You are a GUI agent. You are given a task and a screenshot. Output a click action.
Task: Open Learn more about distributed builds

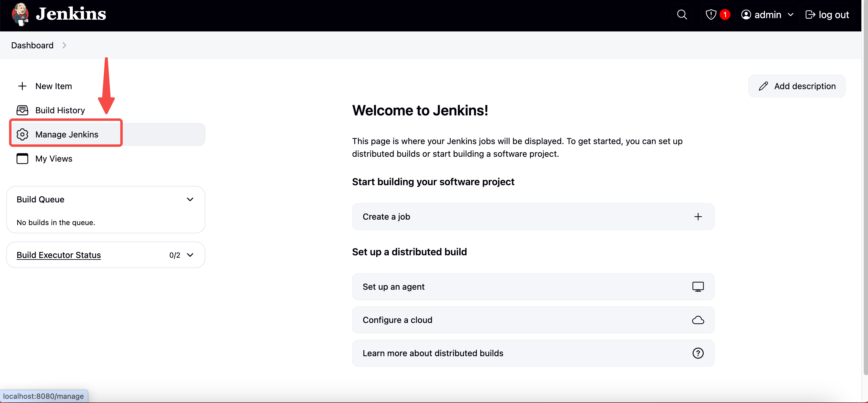click(533, 353)
